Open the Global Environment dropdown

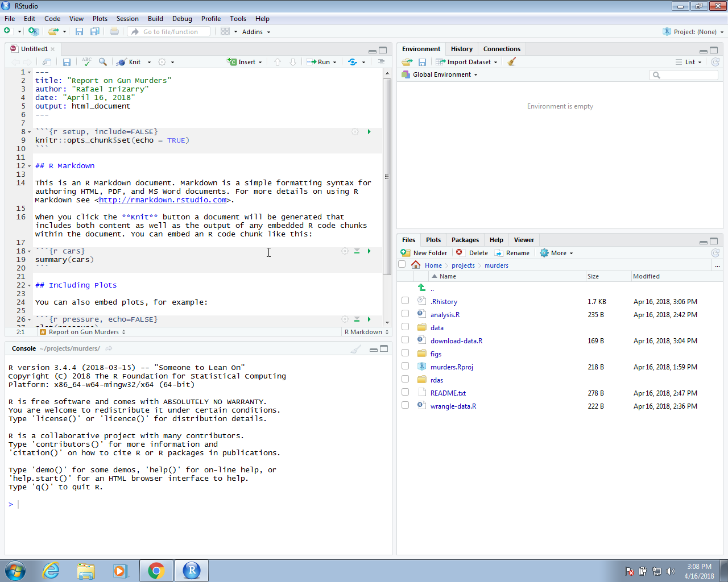pos(440,74)
